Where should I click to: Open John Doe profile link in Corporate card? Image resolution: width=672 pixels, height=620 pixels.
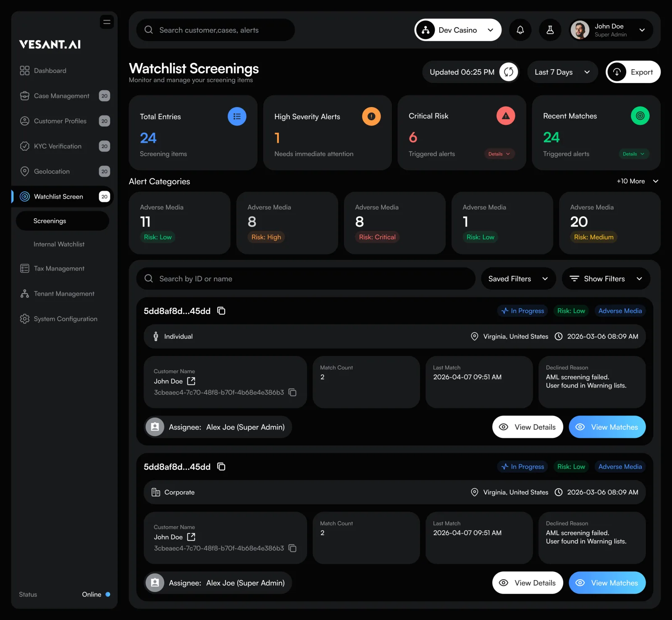(x=191, y=536)
